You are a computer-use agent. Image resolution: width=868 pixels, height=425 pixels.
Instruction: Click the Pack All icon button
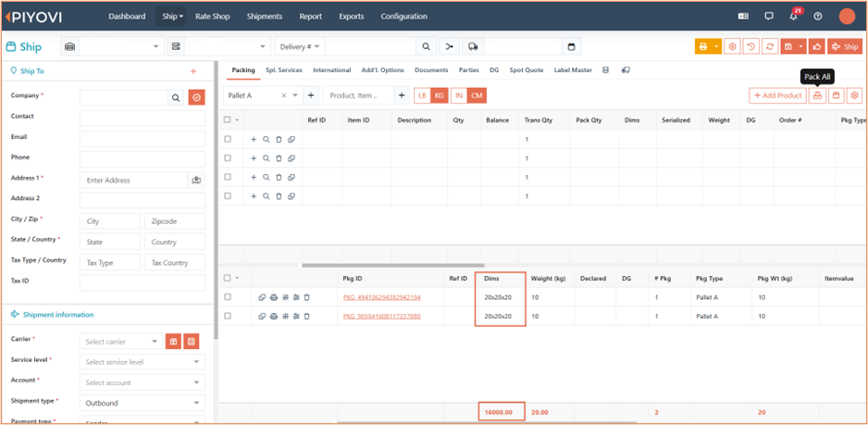click(817, 95)
